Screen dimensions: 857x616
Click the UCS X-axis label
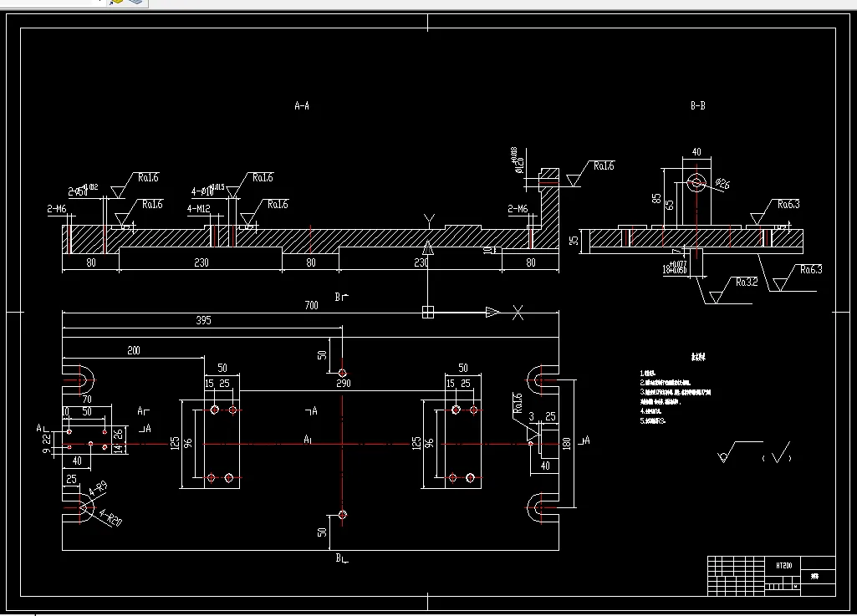click(518, 313)
